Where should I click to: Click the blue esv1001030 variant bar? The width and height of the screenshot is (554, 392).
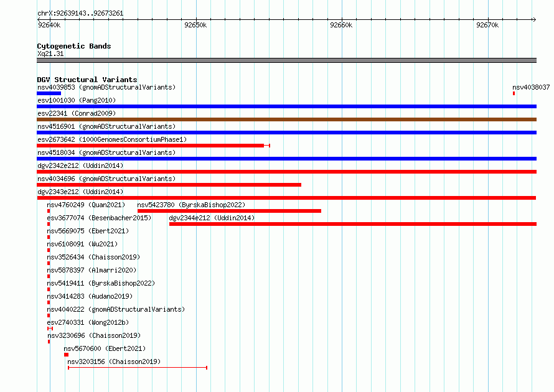(286, 106)
